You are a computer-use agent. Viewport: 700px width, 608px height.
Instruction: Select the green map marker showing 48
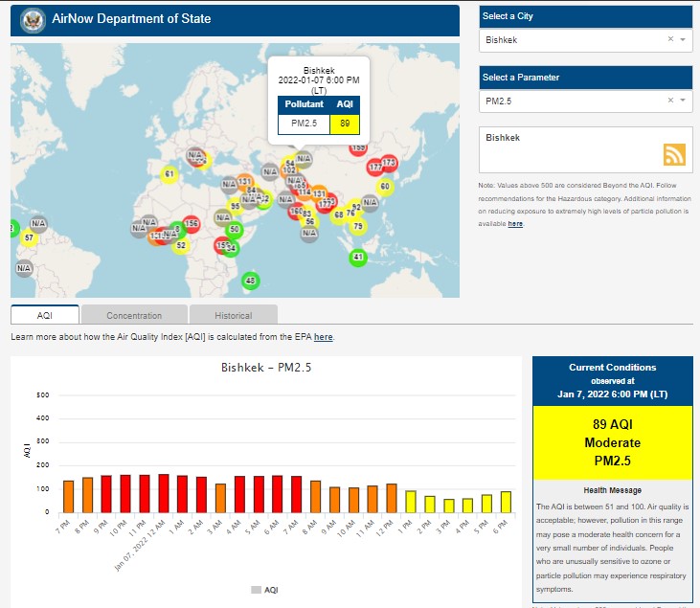tap(251, 281)
